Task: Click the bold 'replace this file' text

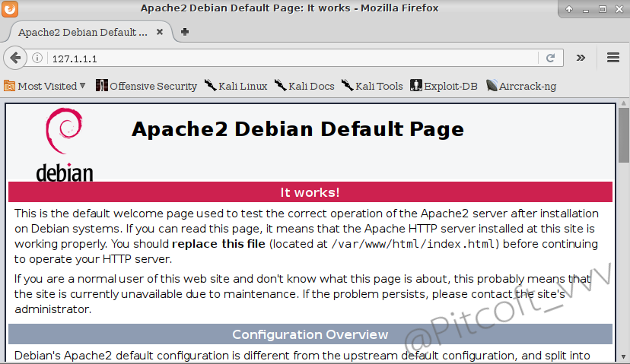Action: tap(218, 244)
